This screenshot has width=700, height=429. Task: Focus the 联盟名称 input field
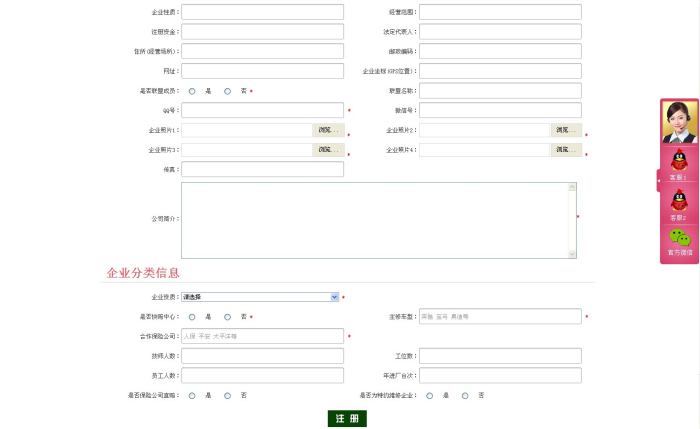coord(500,91)
